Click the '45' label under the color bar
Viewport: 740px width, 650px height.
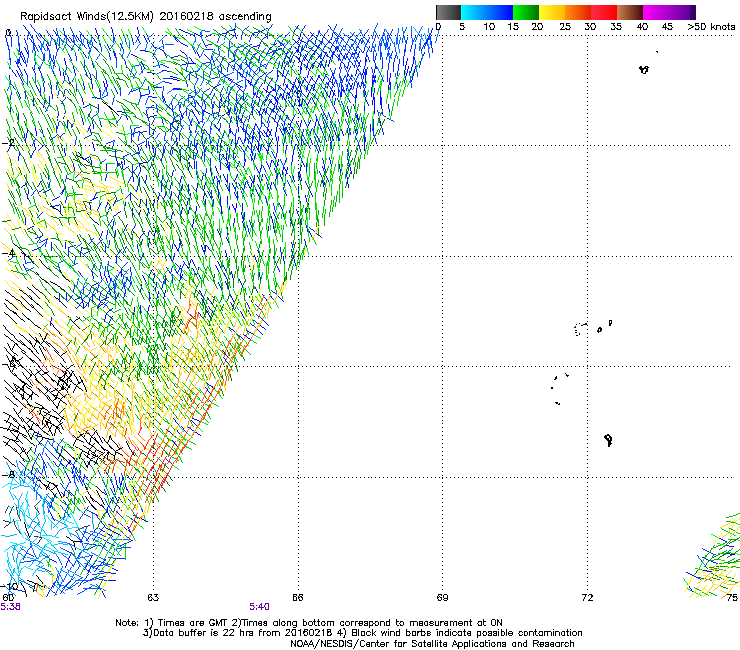(x=667, y=27)
